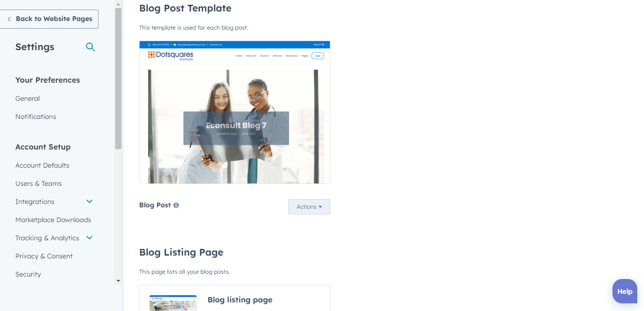Open Privacy & Consent settings

[x=44, y=256]
